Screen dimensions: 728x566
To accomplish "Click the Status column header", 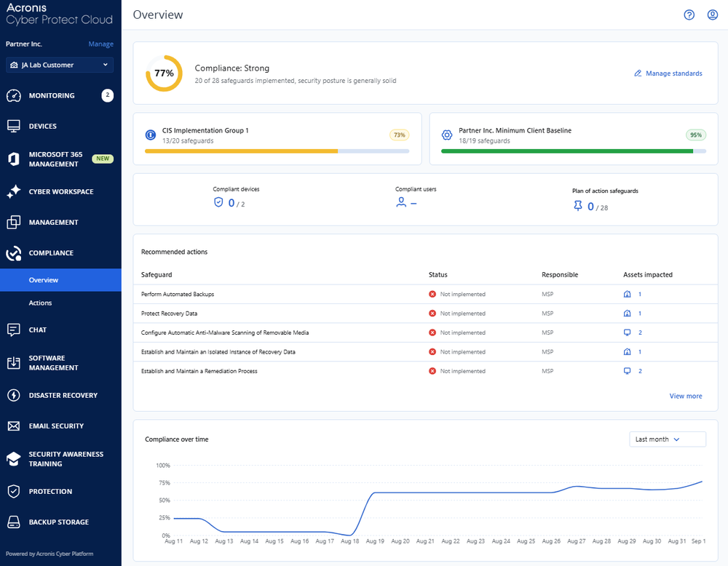I will pos(438,275).
